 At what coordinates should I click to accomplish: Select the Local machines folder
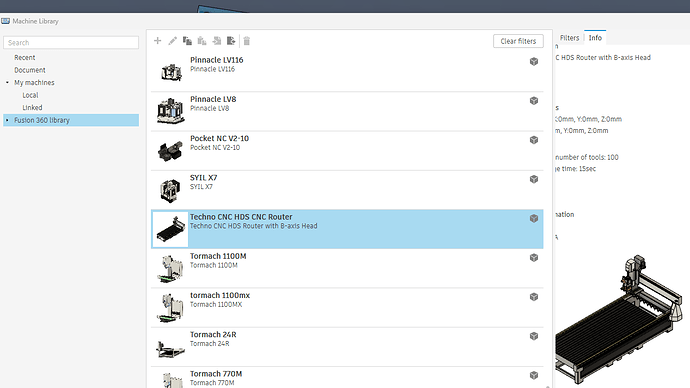pyautogui.click(x=30, y=95)
